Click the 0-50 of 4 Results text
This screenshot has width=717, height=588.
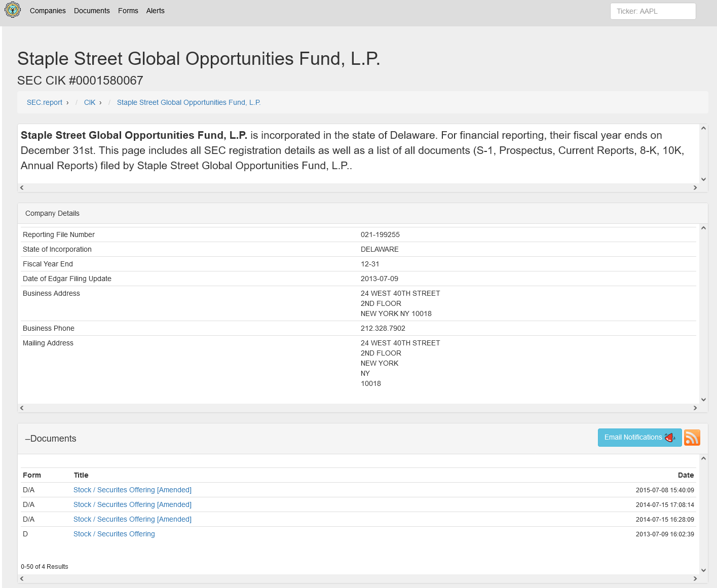45,567
